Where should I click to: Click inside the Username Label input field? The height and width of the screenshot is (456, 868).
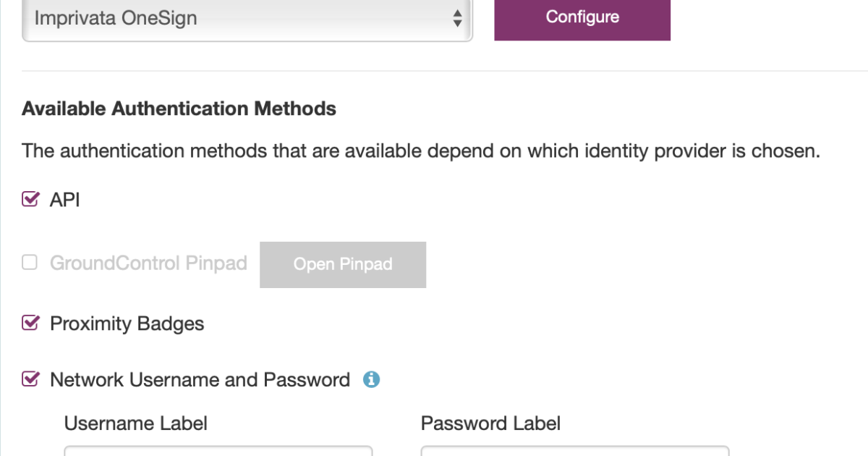click(x=217, y=452)
